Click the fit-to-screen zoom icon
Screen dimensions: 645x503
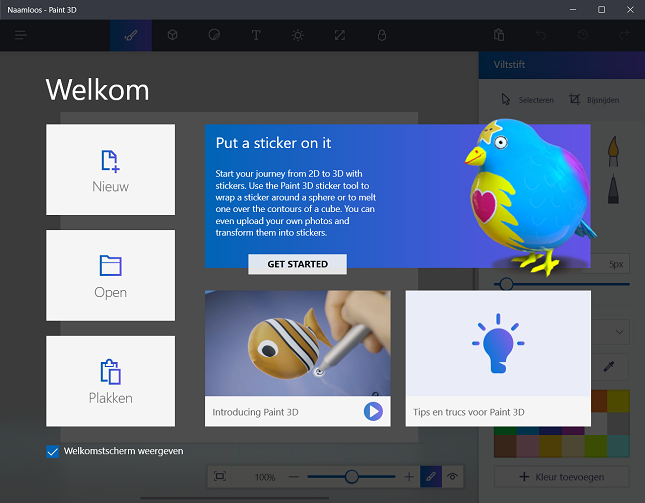220,477
